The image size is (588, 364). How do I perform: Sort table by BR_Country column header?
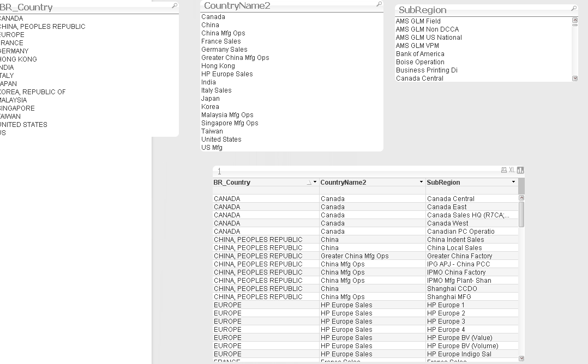pyautogui.click(x=232, y=183)
